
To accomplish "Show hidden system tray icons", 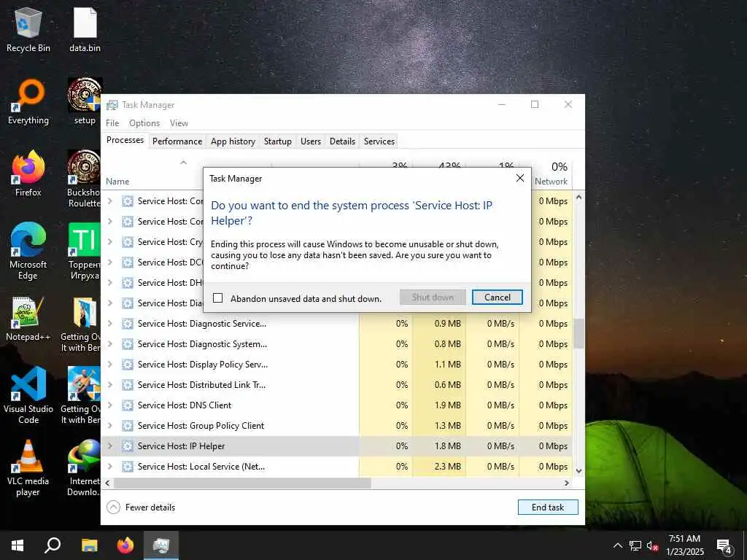I will (x=617, y=545).
